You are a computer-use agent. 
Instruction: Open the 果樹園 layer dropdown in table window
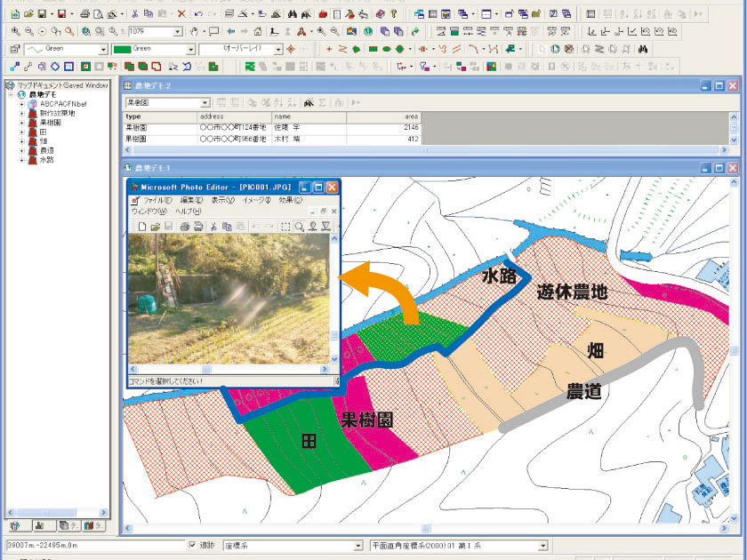(205, 102)
